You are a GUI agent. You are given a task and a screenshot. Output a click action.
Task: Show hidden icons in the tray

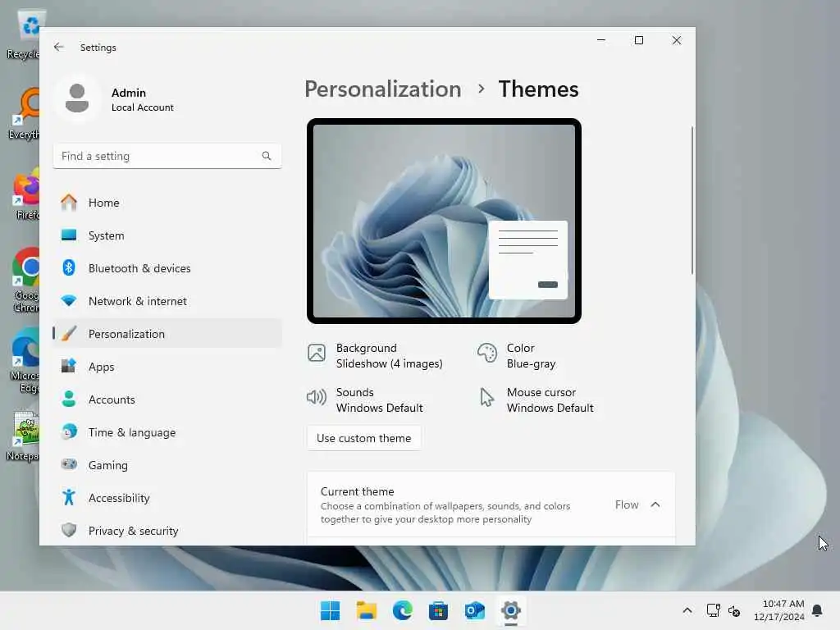point(687,610)
